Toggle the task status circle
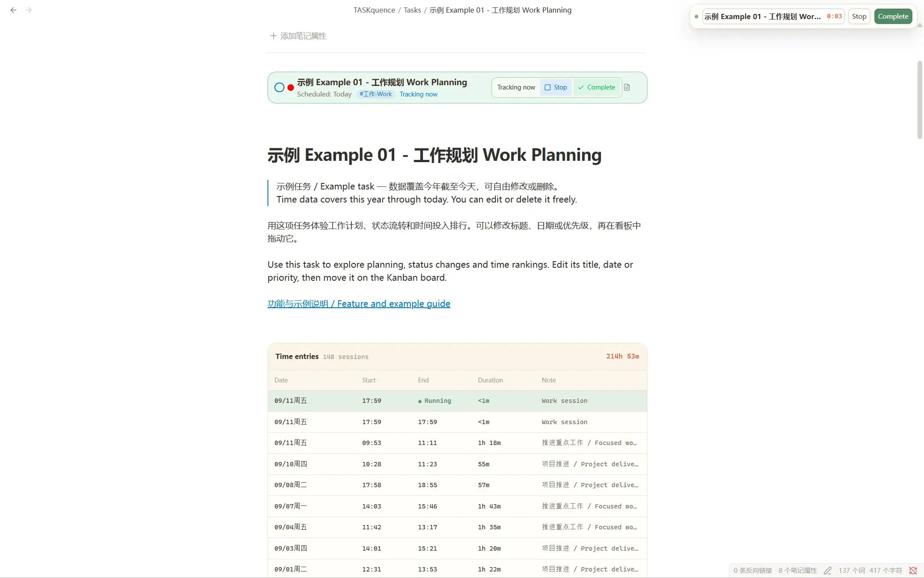Viewport: 924px width, 578px height. (x=280, y=87)
